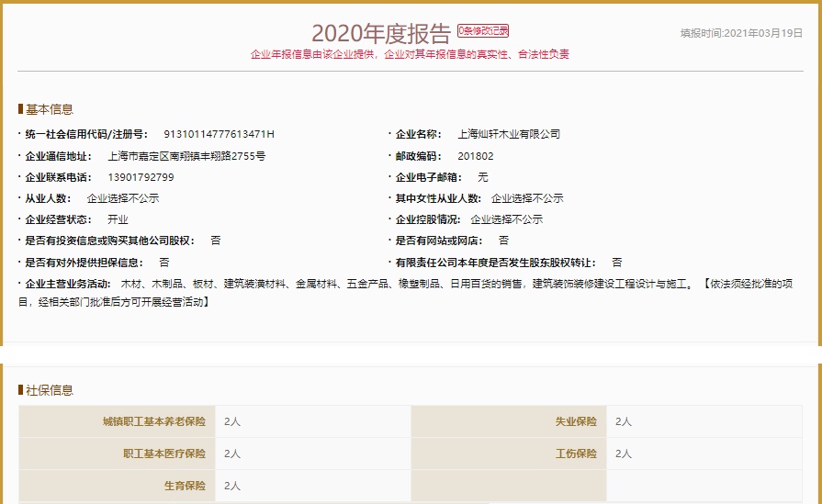Click the 0条修改记录 badge
822x504 pixels.
[483, 31]
